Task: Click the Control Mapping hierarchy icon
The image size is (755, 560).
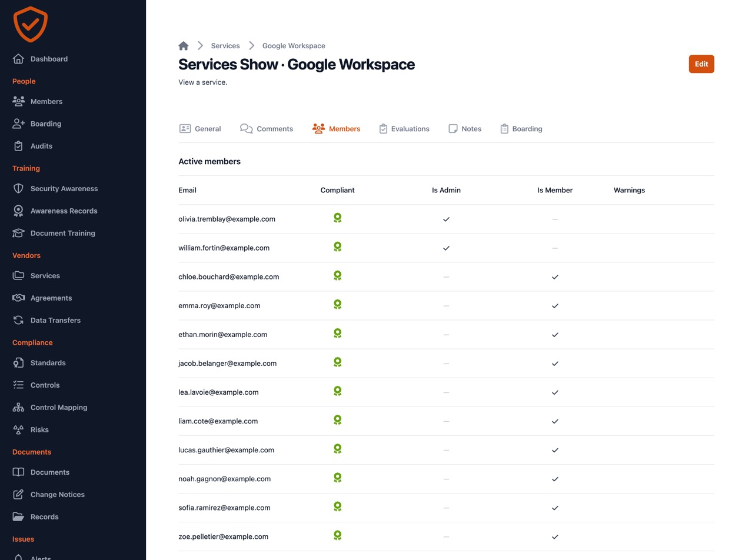Action: coord(19,408)
